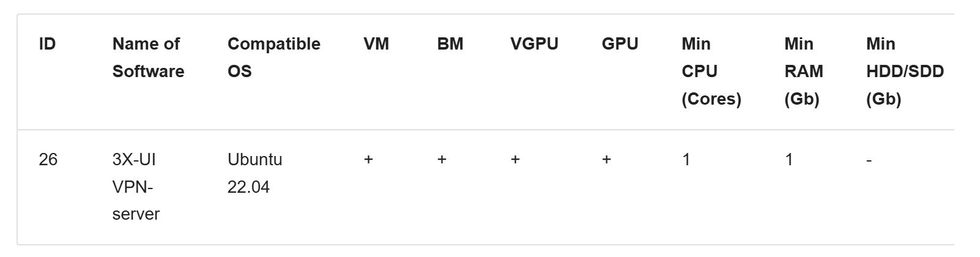
Task: Click the Min RAM (Gb) header
Action: pyautogui.click(x=803, y=71)
